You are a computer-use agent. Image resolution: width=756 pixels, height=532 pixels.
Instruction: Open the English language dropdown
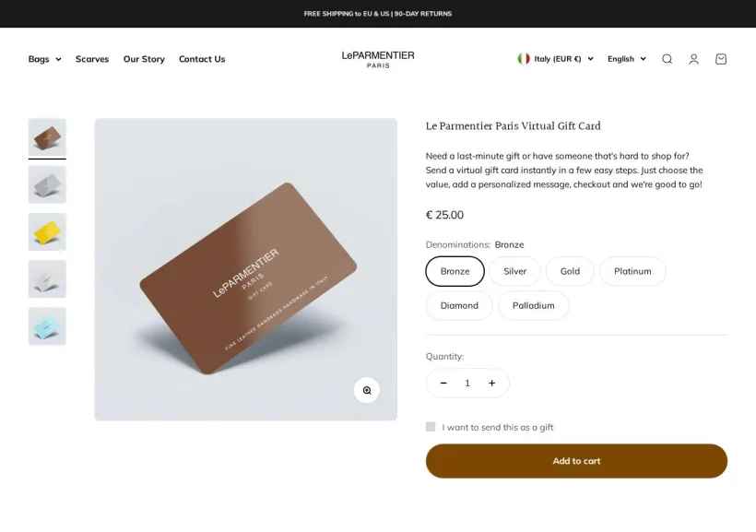click(626, 59)
